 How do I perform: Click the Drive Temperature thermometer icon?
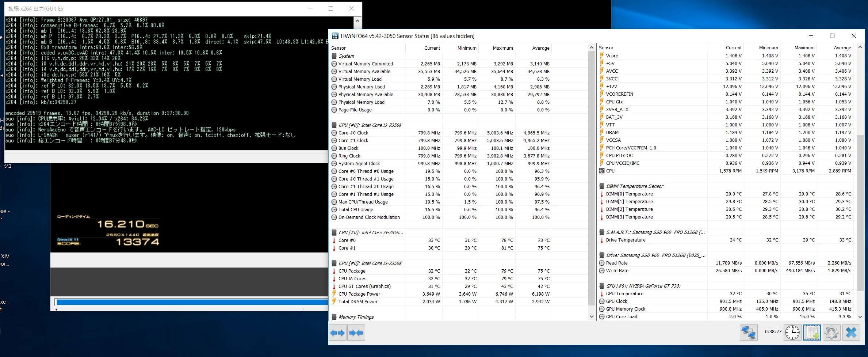(x=602, y=240)
